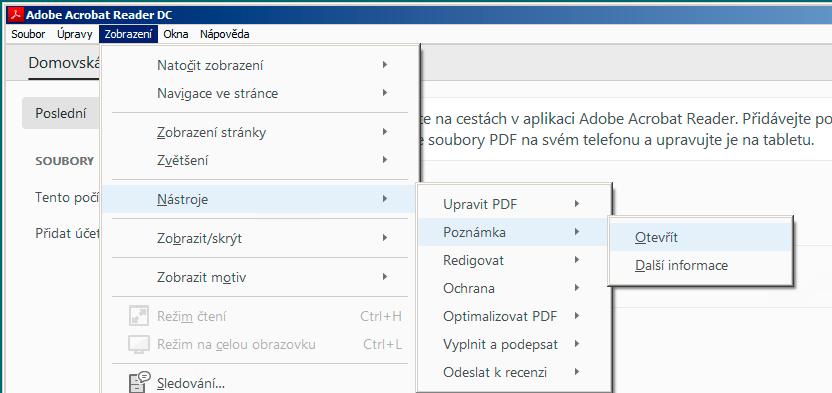Click arrow next to Nástroje
This screenshot has height=393, width=832.
[x=385, y=199]
